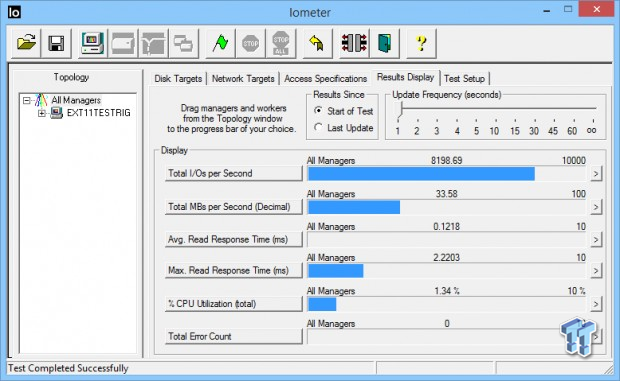620x381 pixels.
Task: Select Last Update radio button
Action: (318, 127)
